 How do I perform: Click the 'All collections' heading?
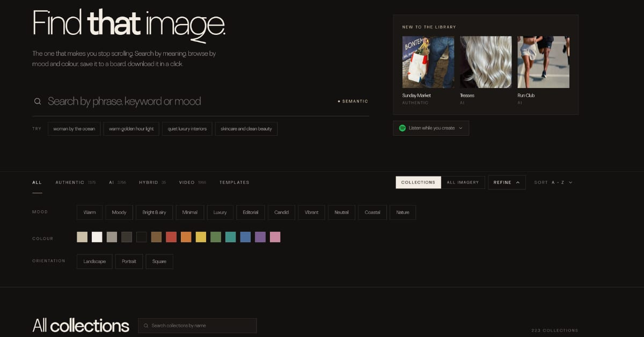[81, 325]
